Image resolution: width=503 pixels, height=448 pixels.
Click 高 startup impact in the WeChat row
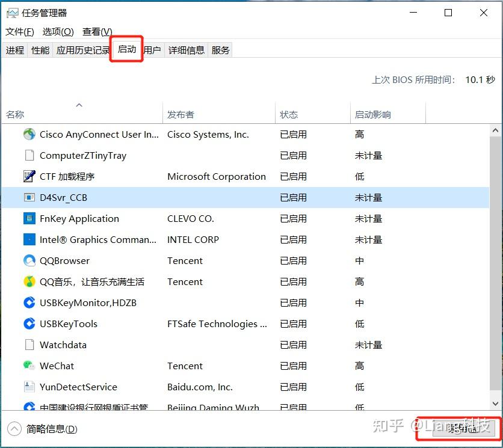360,366
